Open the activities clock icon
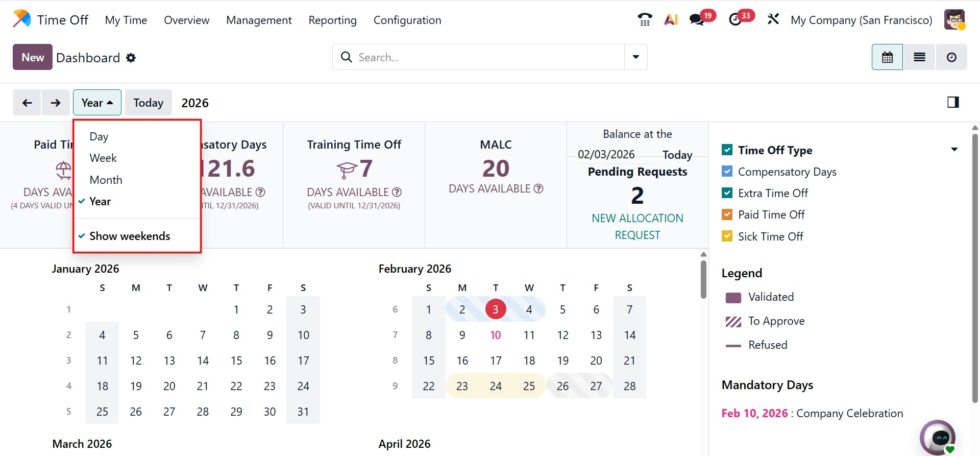The image size is (980, 456). tap(736, 20)
